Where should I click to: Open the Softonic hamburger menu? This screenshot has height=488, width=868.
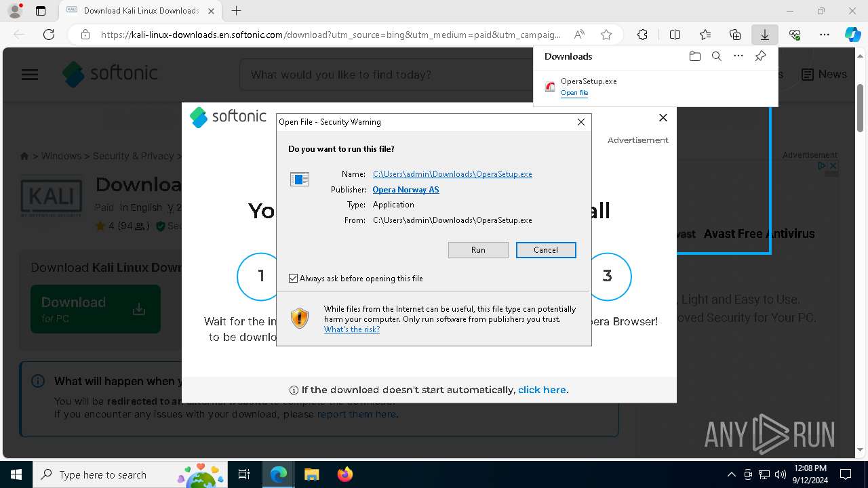(x=30, y=75)
